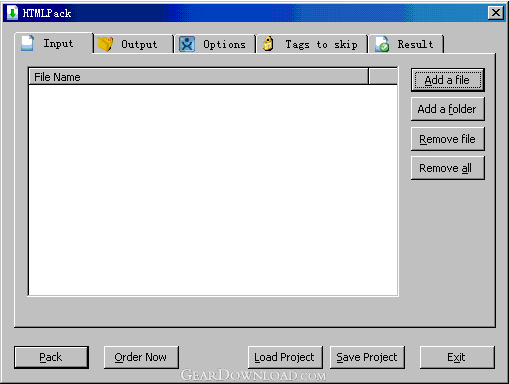
Task: Click the Tags to skip lock icon
Action: (268, 44)
